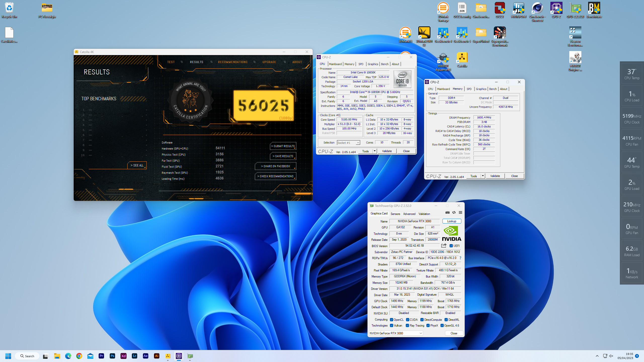Launch the HWiNFO64 desktop shortcut
Image resolution: width=644 pixels, height=362 pixels.
click(518, 10)
